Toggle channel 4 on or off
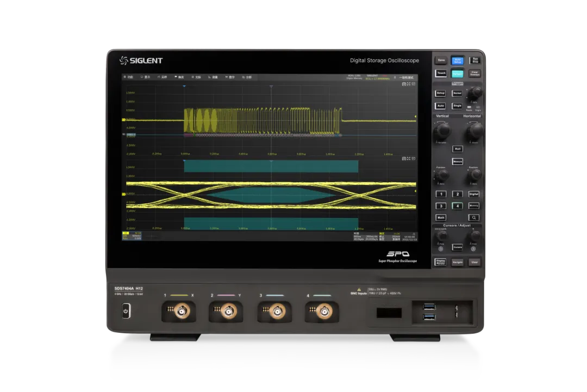Screen dimensions: 587x392 click(458, 206)
